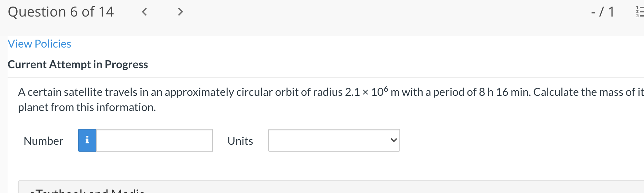Advance to the next question arrow
Screen dimensions: 644x193
180,12
